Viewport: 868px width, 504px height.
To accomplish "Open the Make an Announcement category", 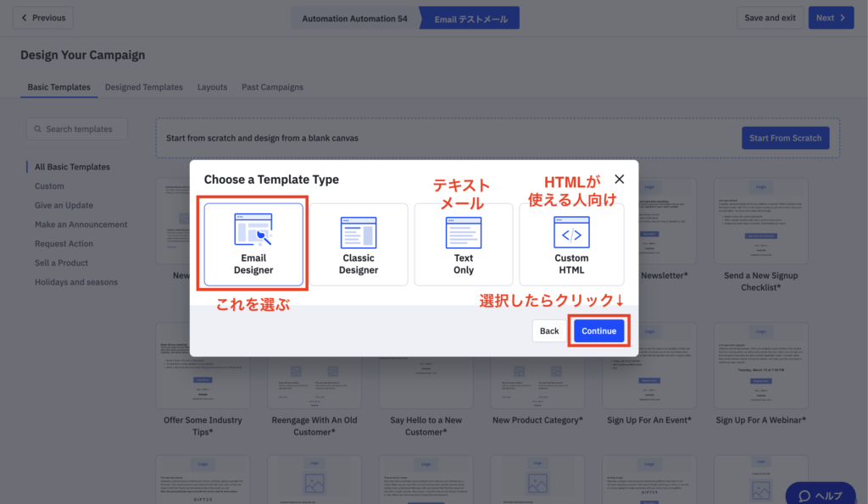I will click(81, 224).
